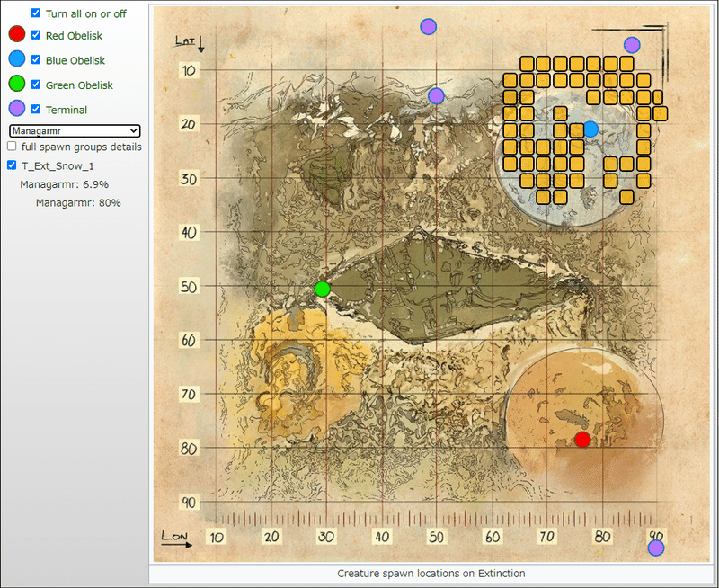This screenshot has width=719, height=588.
Task: Click the 'Managarmr: 80%' text
Action: 78,202
